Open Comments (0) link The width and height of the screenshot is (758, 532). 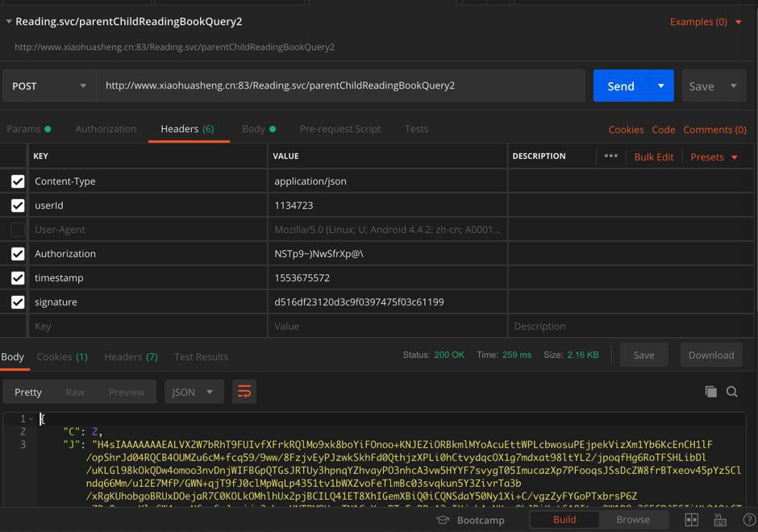pyautogui.click(x=714, y=130)
